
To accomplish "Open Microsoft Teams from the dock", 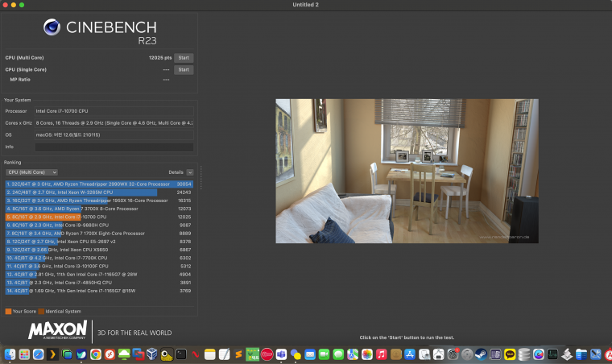I will [281, 354].
